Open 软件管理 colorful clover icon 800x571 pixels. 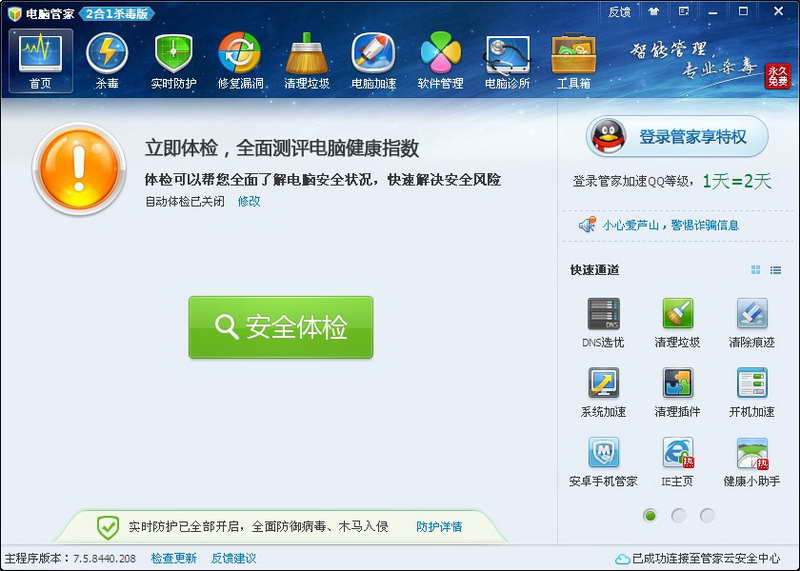440,61
